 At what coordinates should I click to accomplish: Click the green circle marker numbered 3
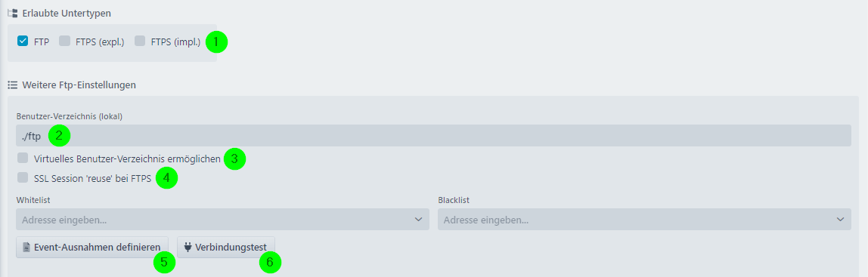(x=234, y=159)
